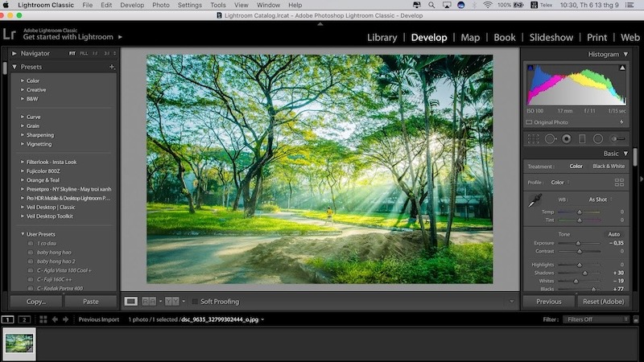Viewport: 644px width, 362px height.
Task: Select the Crop Overlay tool
Action: coord(533,139)
